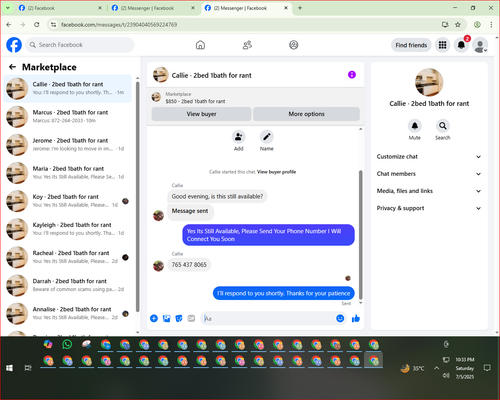The width and height of the screenshot is (500, 400).
Task: Open the Chrome three-dot menu
Action: [x=491, y=24]
